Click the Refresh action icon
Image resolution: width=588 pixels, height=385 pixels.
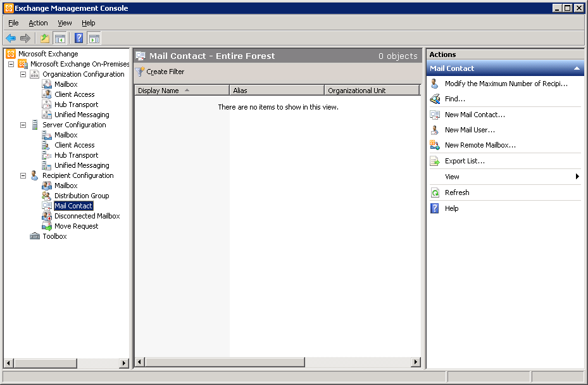[435, 192]
